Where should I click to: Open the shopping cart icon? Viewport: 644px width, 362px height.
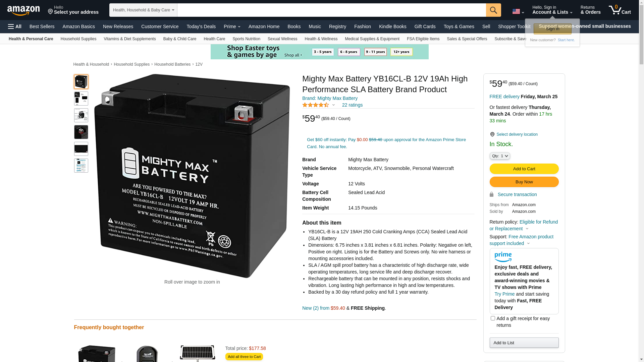coord(620,10)
